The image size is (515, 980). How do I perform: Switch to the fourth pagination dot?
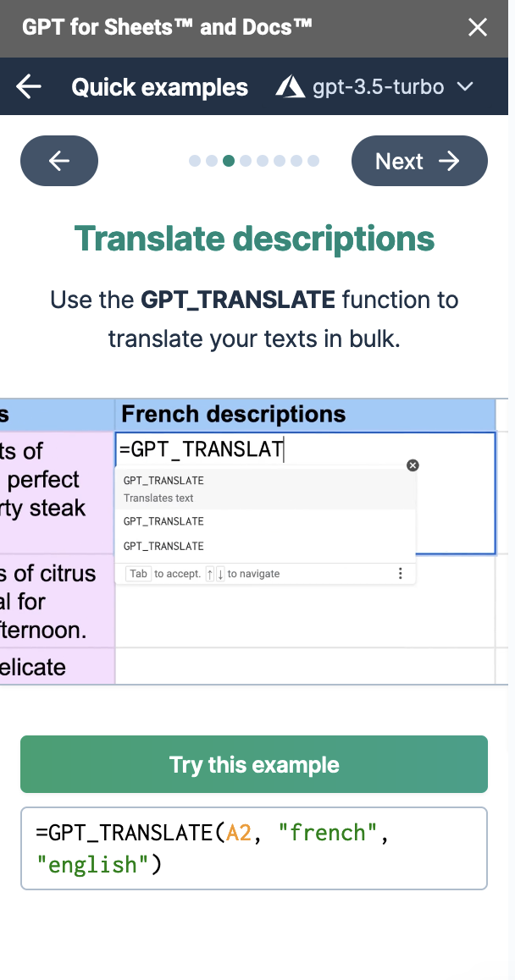[246, 161]
